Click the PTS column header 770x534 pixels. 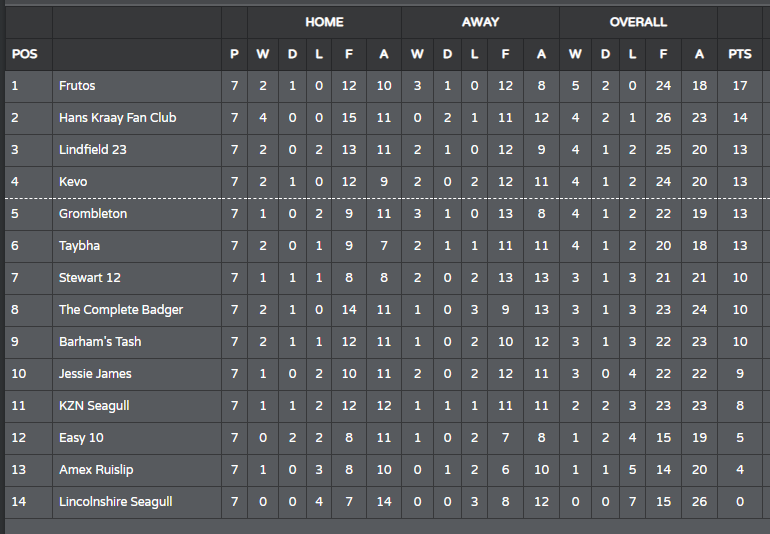(740, 54)
